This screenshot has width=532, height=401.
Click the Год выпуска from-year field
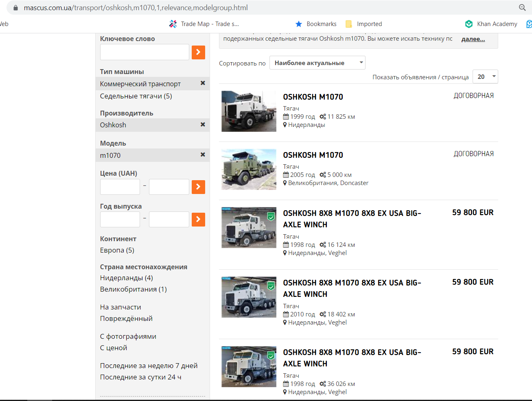tap(120, 219)
